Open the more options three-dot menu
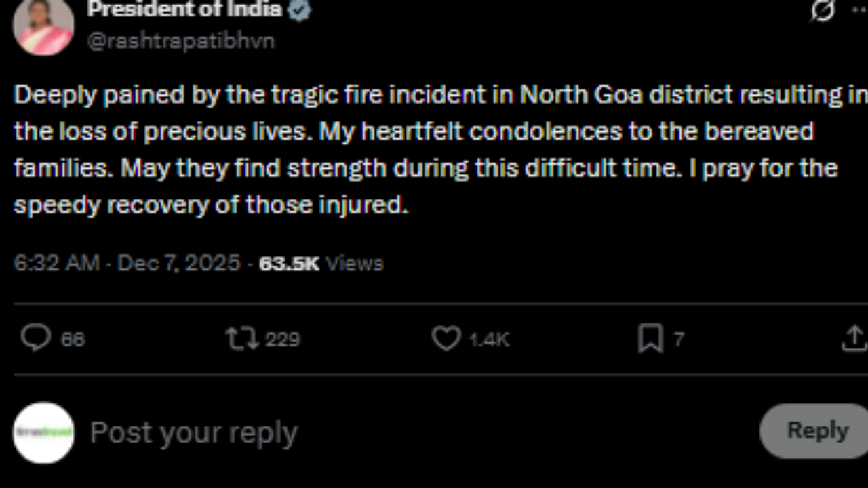Viewport: 868px width, 488px height. (x=859, y=10)
